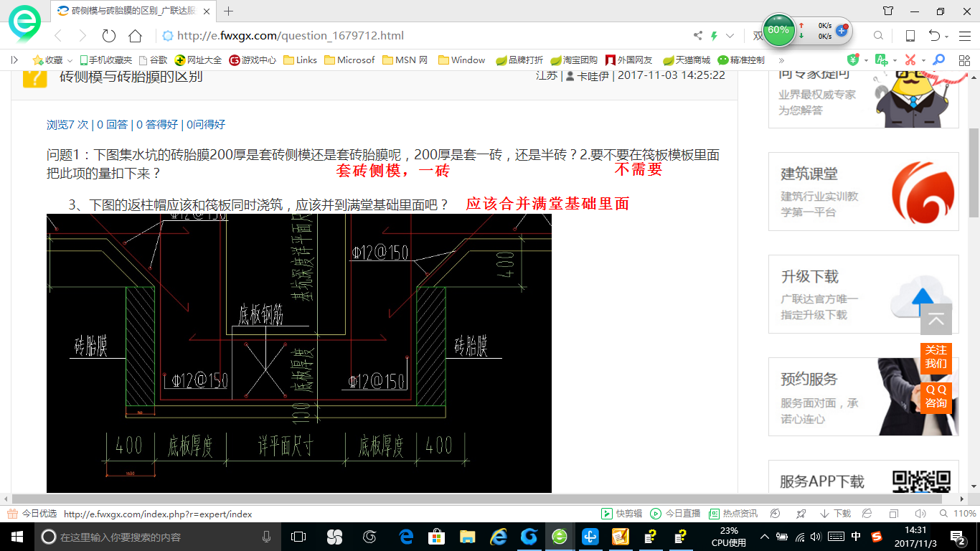Open the Links bookmark folder
This screenshot has width=980, height=551.
300,60
